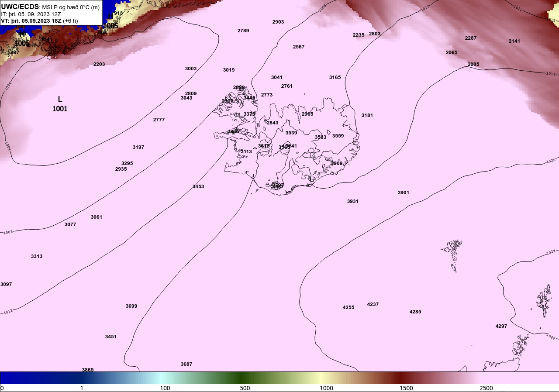Click the 2235 height value

(x=359, y=35)
